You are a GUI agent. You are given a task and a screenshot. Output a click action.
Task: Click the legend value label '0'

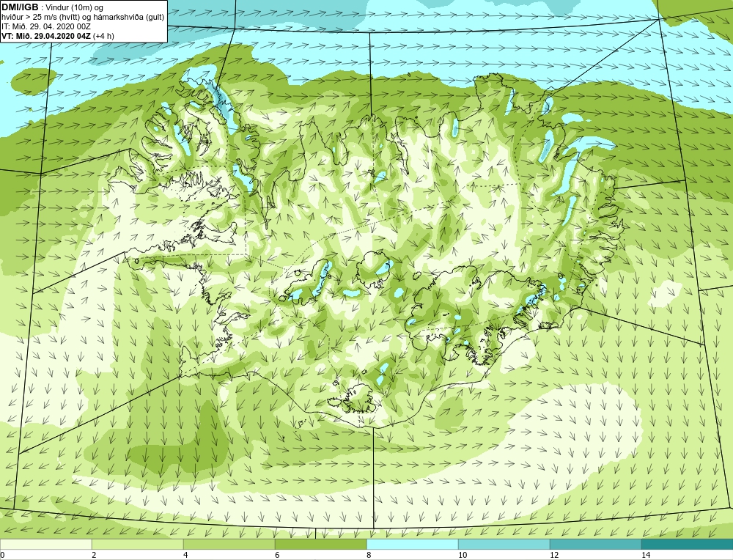(3, 555)
